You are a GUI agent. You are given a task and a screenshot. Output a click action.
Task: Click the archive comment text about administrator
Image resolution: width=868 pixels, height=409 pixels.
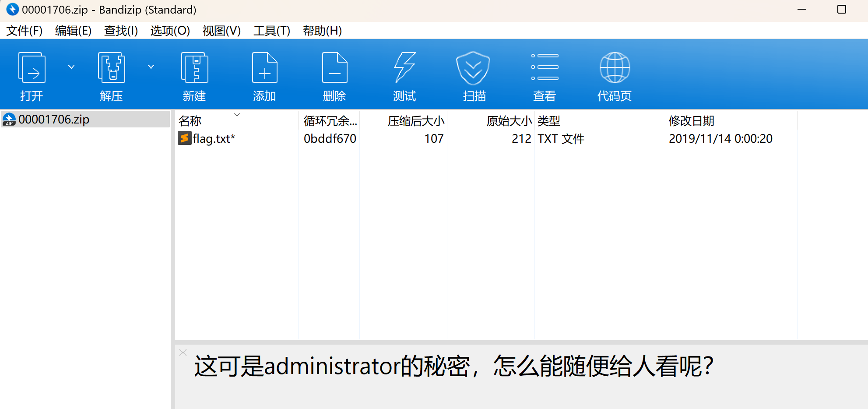tap(454, 366)
